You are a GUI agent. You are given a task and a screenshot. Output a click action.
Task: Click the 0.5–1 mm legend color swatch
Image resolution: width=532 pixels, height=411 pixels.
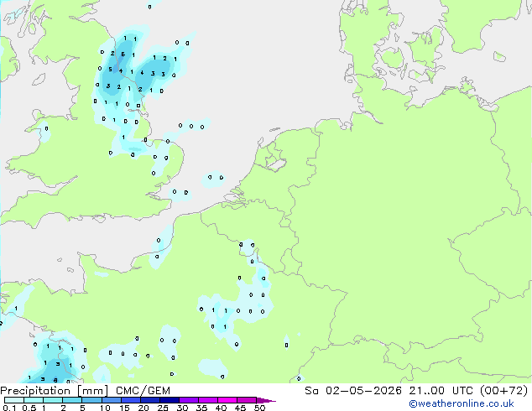[34, 400]
